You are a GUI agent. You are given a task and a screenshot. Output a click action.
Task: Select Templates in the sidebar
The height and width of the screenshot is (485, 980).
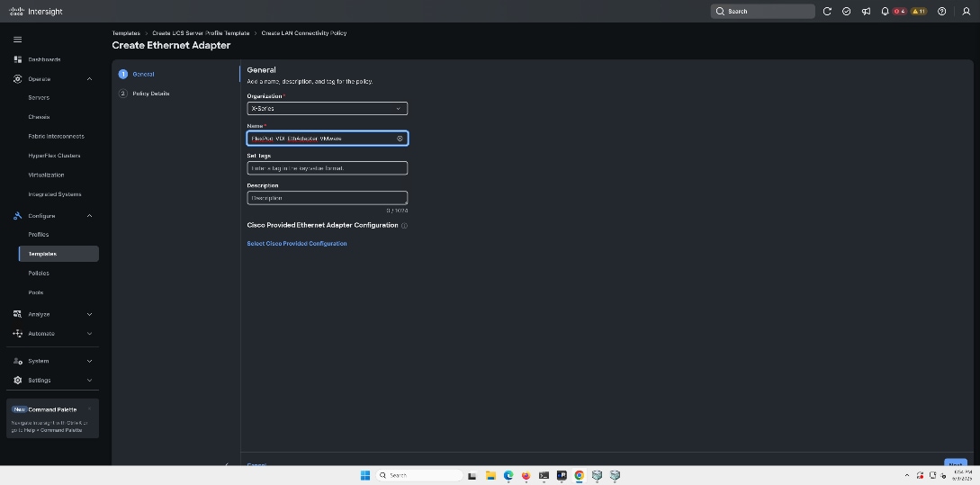tap(58, 254)
